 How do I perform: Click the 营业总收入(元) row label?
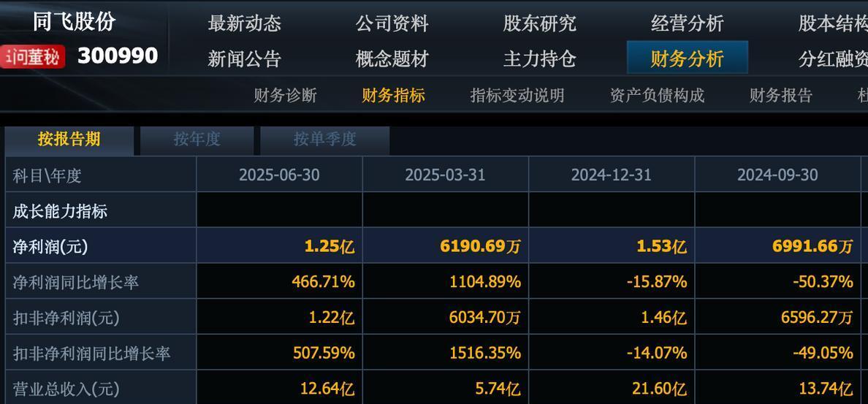pyautogui.click(x=66, y=389)
